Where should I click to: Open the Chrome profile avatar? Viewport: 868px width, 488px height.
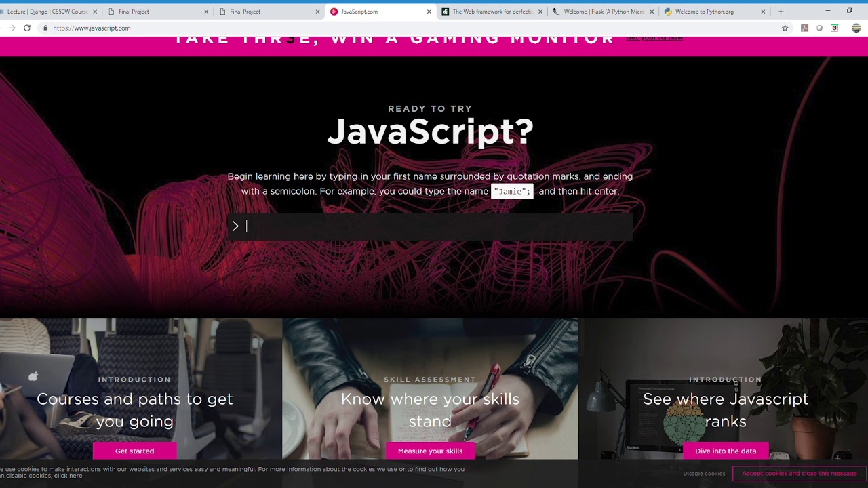pos(856,28)
